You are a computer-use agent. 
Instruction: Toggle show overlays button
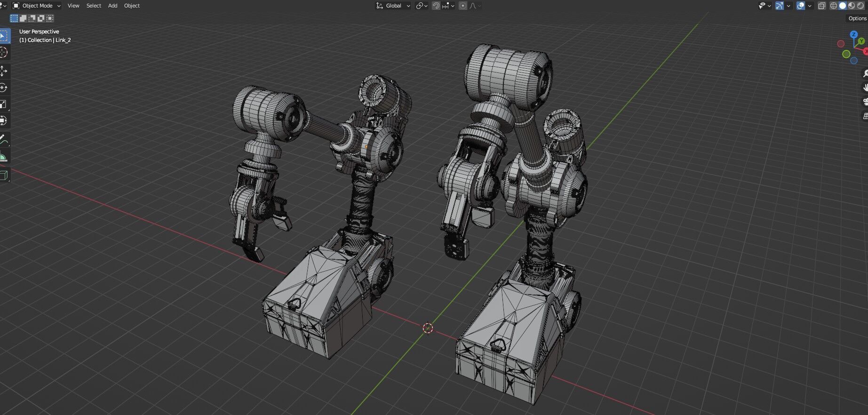tap(801, 6)
